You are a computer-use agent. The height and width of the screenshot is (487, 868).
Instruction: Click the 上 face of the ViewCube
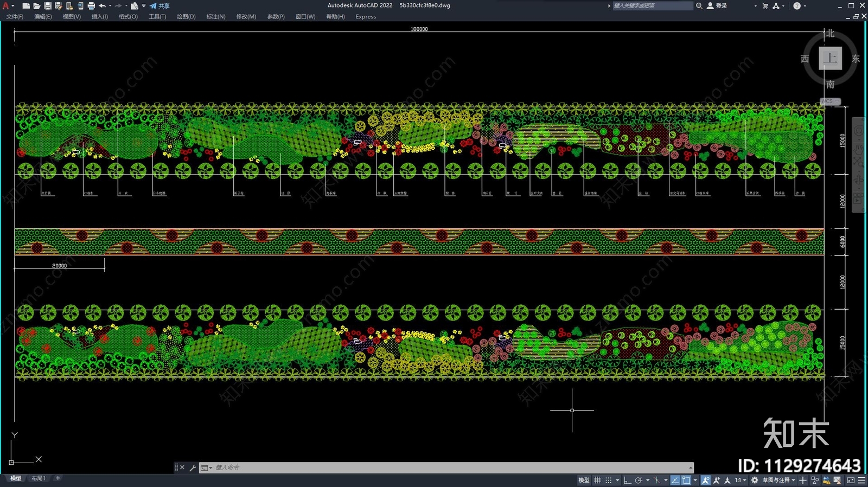point(830,58)
